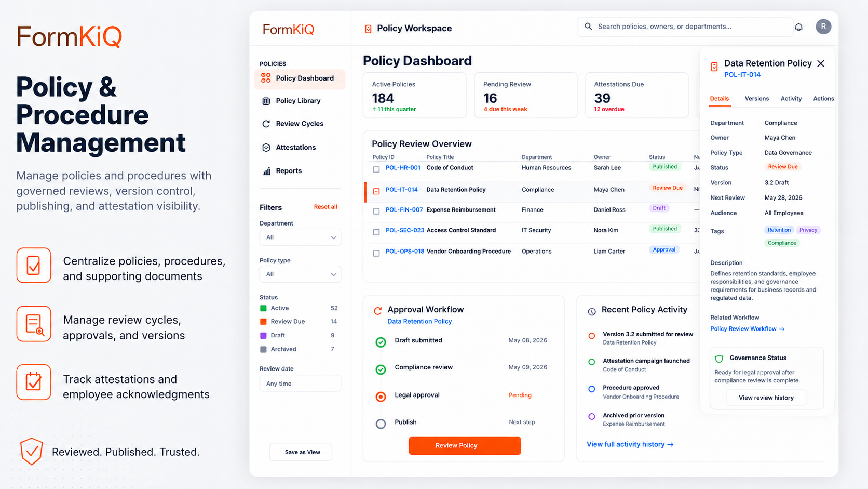The width and height of the screenshot is (868, 489).
Task: Open notifications bell icon
Action: tap(798, 27)
